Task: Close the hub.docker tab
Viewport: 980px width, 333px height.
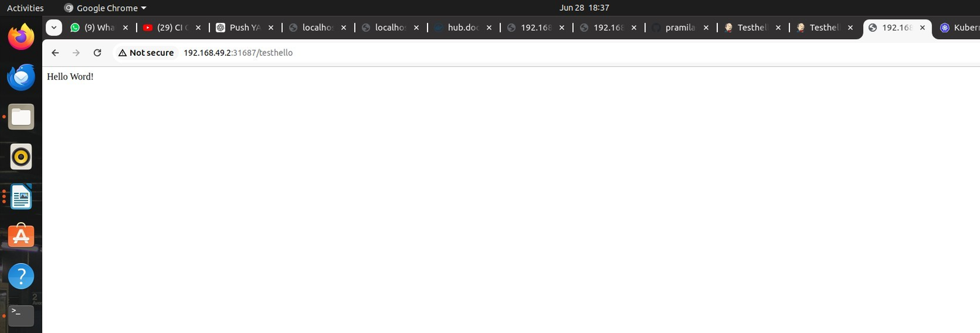Action: pyautogui.click(x=489, y=28)
